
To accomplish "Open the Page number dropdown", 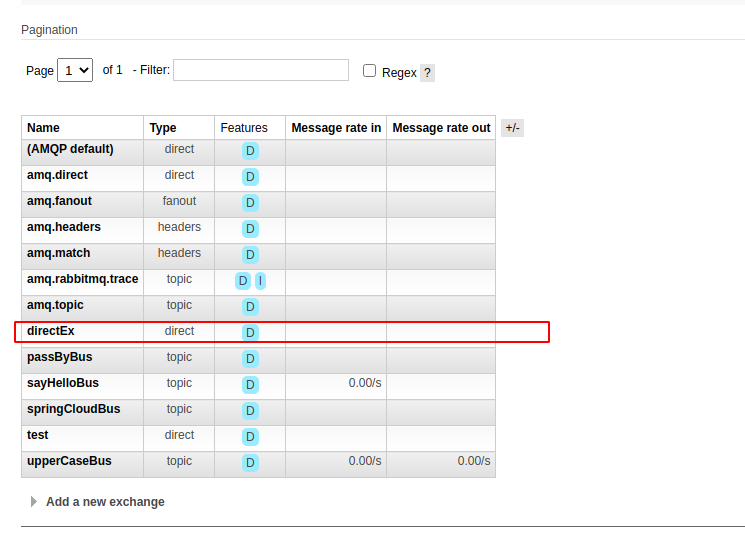I will 75,70.
